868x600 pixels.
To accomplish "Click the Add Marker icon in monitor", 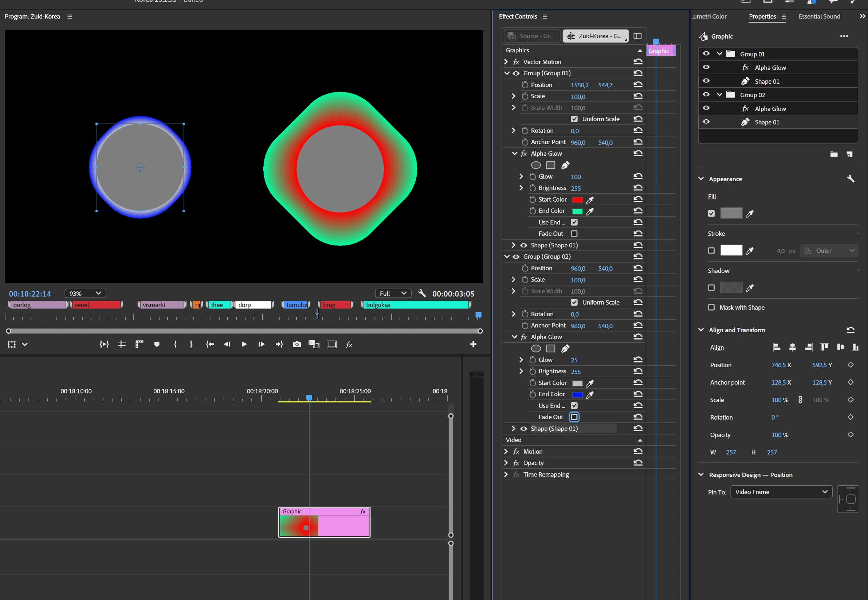I will coord(157,344).
